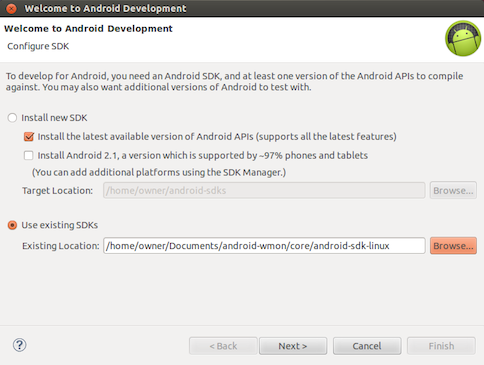Click Browse next to Target Location
The height and width of the screenshot is (365, 484).
tap(453, 190)
